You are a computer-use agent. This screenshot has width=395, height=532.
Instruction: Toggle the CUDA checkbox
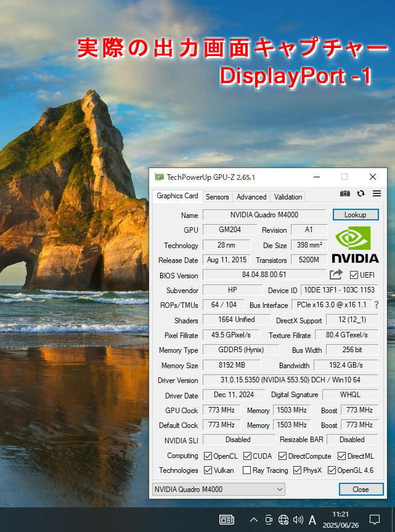coord(247,456)
